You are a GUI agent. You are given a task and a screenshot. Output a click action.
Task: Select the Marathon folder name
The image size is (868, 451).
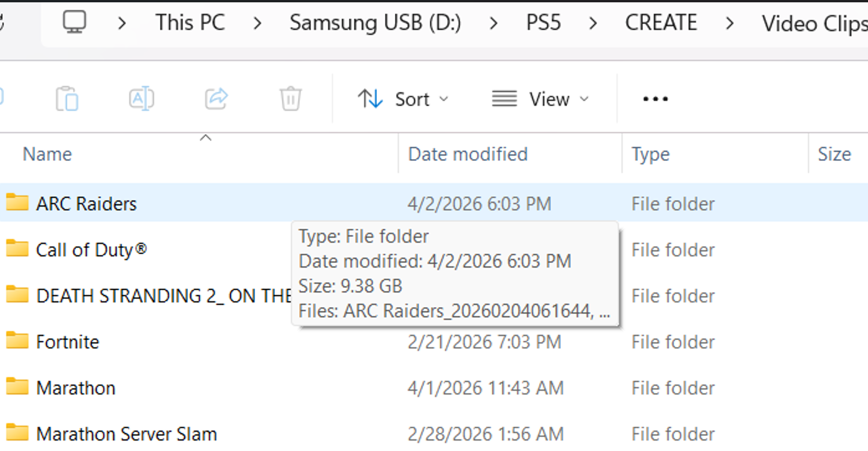point(75,388)
